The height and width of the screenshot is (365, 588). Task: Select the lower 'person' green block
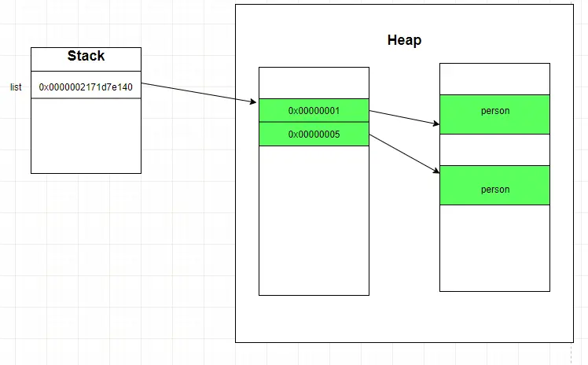tap(494, 186)
